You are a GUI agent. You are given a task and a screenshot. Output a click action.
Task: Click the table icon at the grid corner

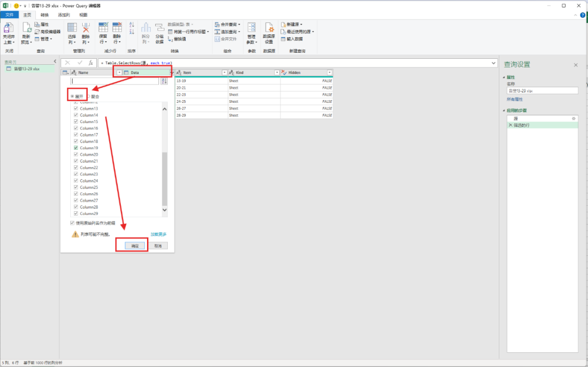[65, 73]
